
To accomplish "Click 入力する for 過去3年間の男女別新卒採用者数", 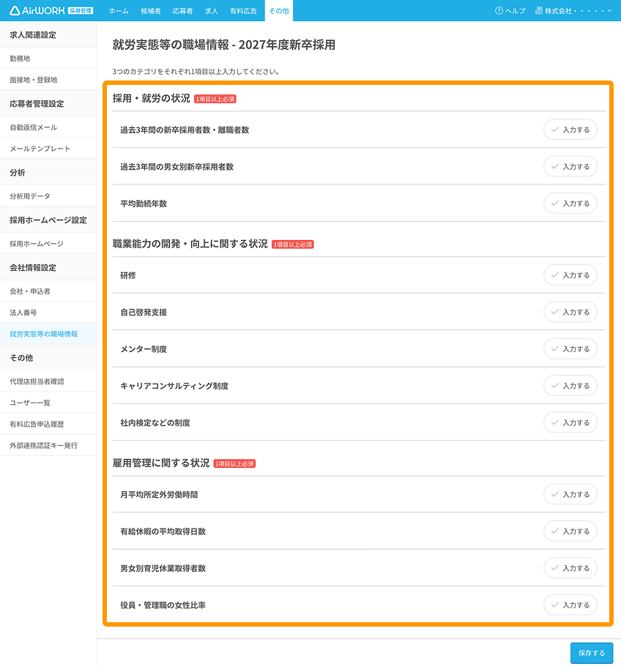I will (570, 166).
